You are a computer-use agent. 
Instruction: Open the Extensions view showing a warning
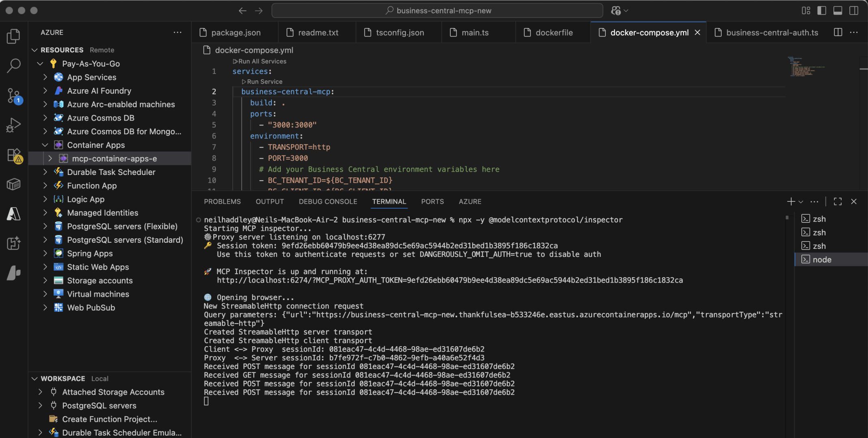(x=13, y=155)
